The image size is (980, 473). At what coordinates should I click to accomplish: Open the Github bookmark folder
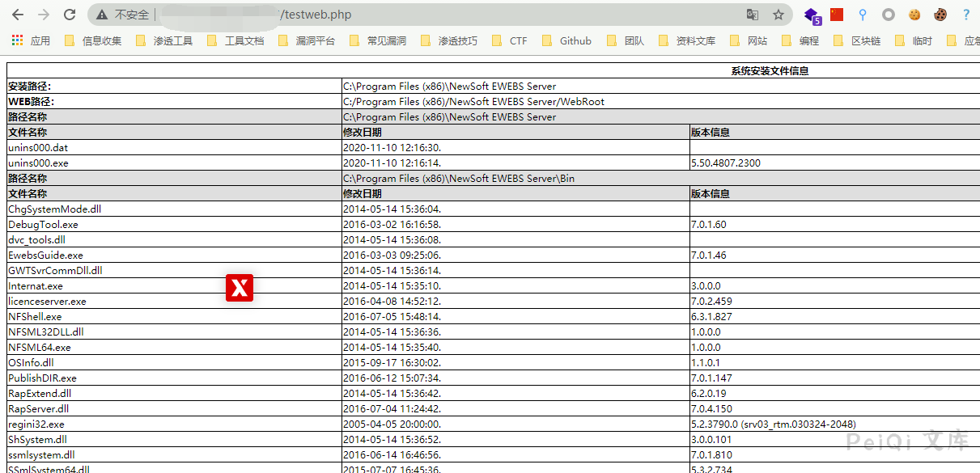[566, 40]
